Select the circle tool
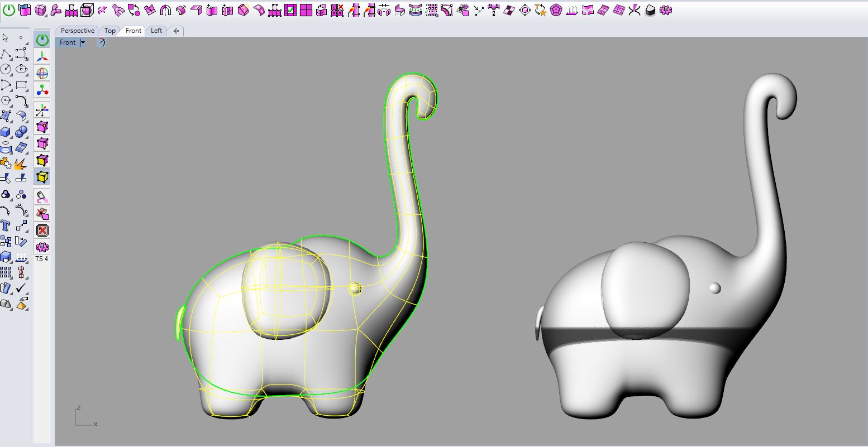The image size is (868, 447). 6,69
